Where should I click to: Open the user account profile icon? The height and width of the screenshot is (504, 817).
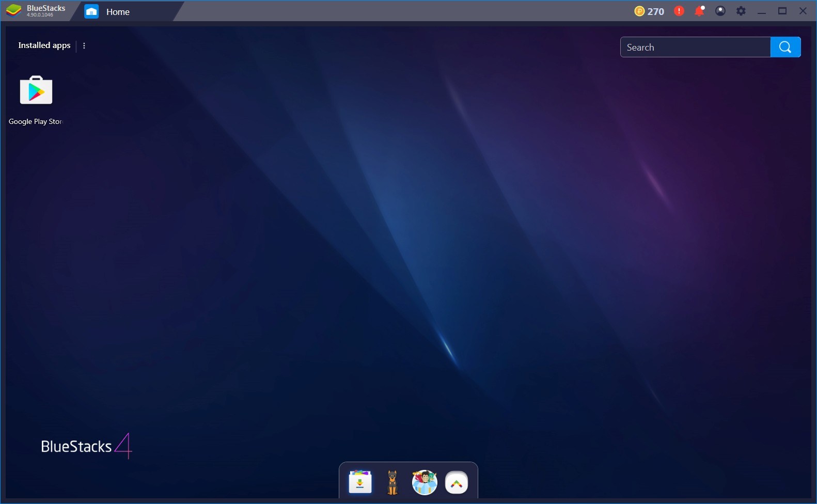click(x=720, y=11)
